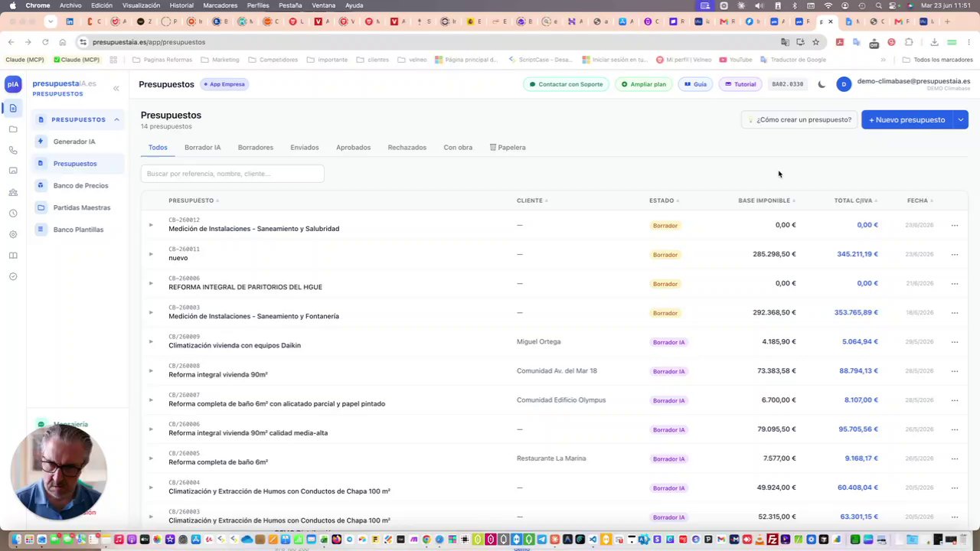Open the Historial menu in menu bar
Screen dimensions: 980x551
coord(181,5)
